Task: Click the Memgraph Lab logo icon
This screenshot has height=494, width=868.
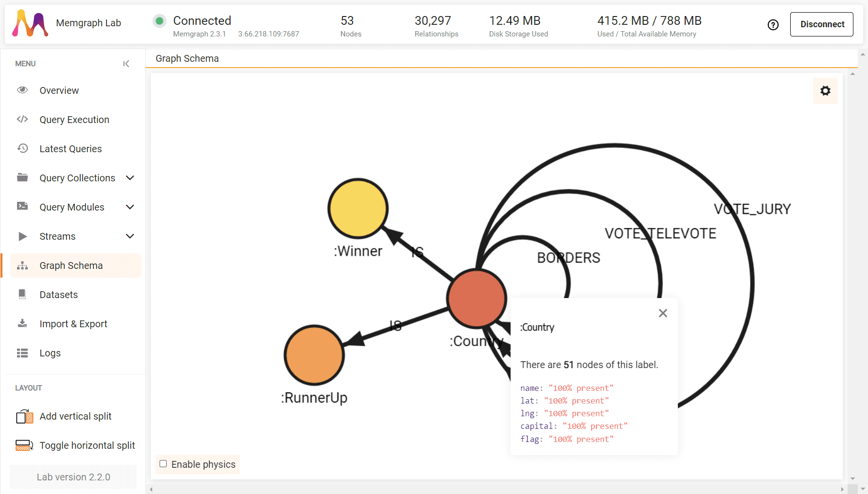Action: [30, 23]
